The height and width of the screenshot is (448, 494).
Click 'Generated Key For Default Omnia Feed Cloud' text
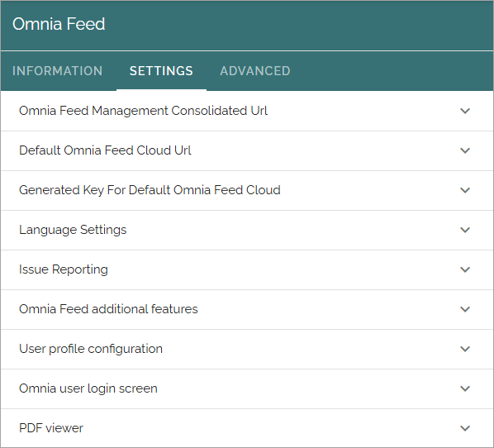[150, 190]
